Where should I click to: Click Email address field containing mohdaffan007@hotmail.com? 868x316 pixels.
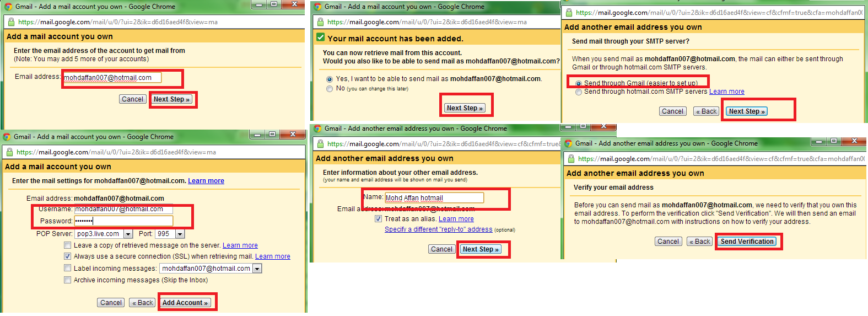tap(112, 78)
